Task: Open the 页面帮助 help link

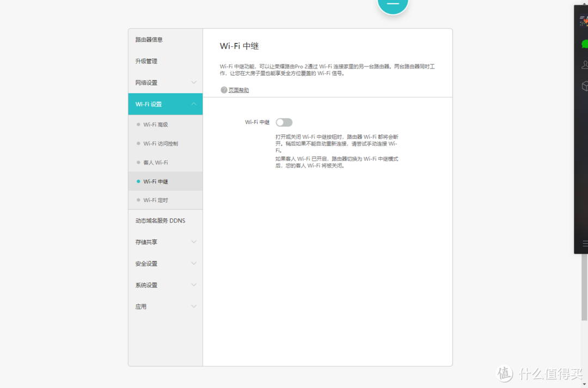Action: click(238, 90)
